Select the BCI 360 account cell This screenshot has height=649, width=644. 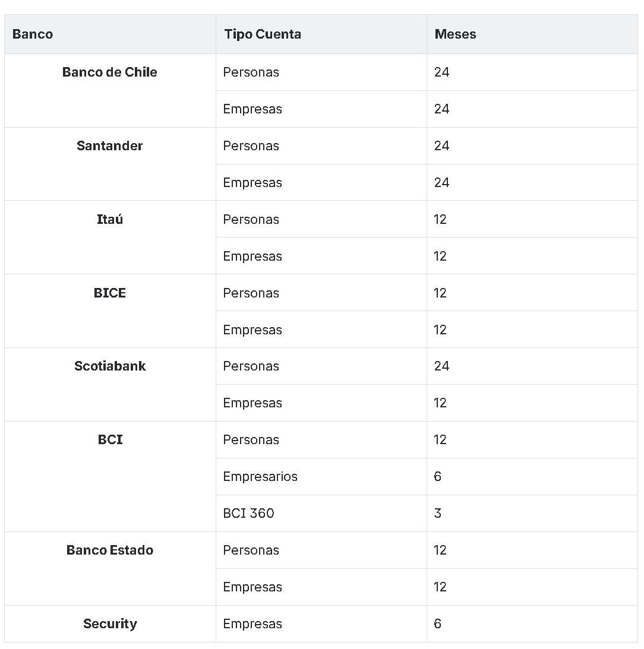coord(248,514)
